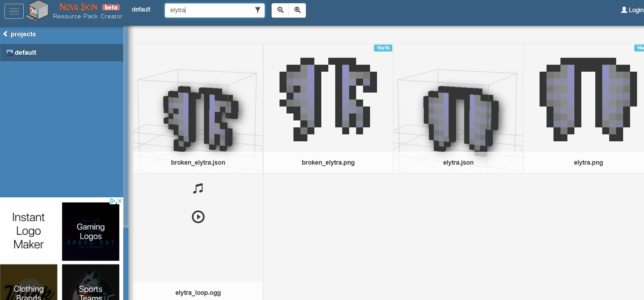Open the broken_elytra.png texture
This screenshot has width=644, height=300.
[328, 101]
